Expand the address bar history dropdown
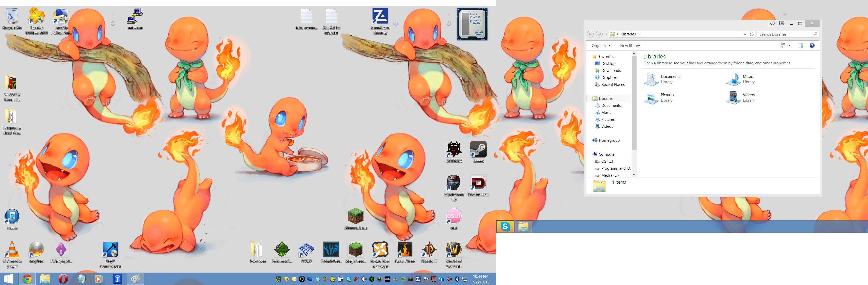 745,34
